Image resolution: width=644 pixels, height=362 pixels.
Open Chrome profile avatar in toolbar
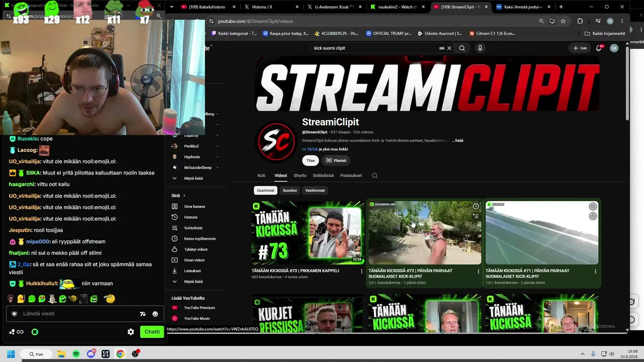pos(610,21)
